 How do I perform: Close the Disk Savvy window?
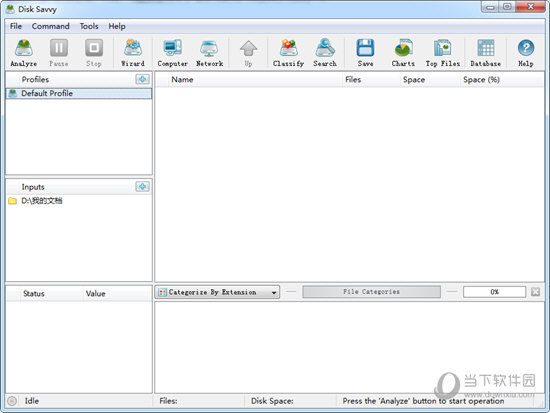531,7
